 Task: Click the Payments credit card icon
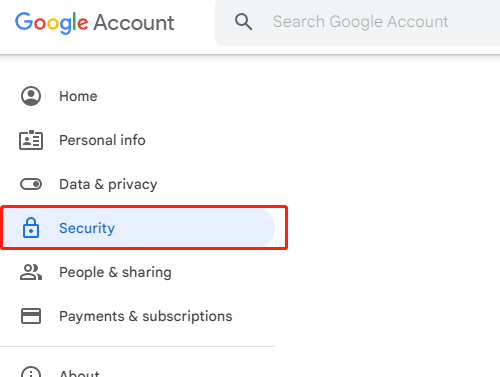31,316
